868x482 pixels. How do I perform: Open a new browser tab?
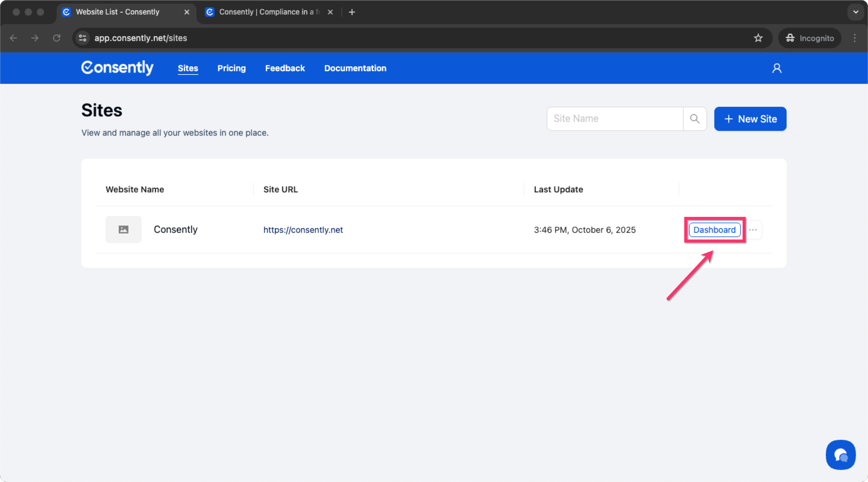pos(352,12)
